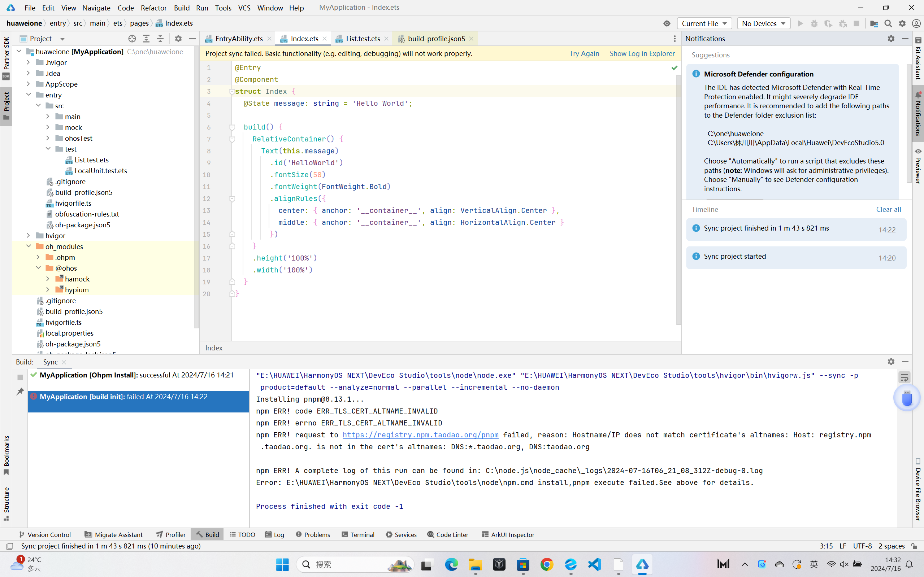The height and width of the screenshot is (577, 924).
Task: Collapse the entry module folder
Action: (x=28, y=95)
